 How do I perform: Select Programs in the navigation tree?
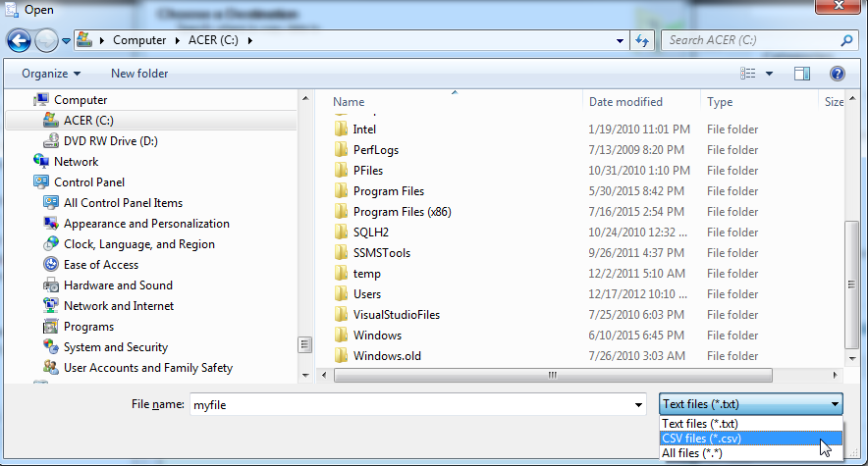click(88, 327)
